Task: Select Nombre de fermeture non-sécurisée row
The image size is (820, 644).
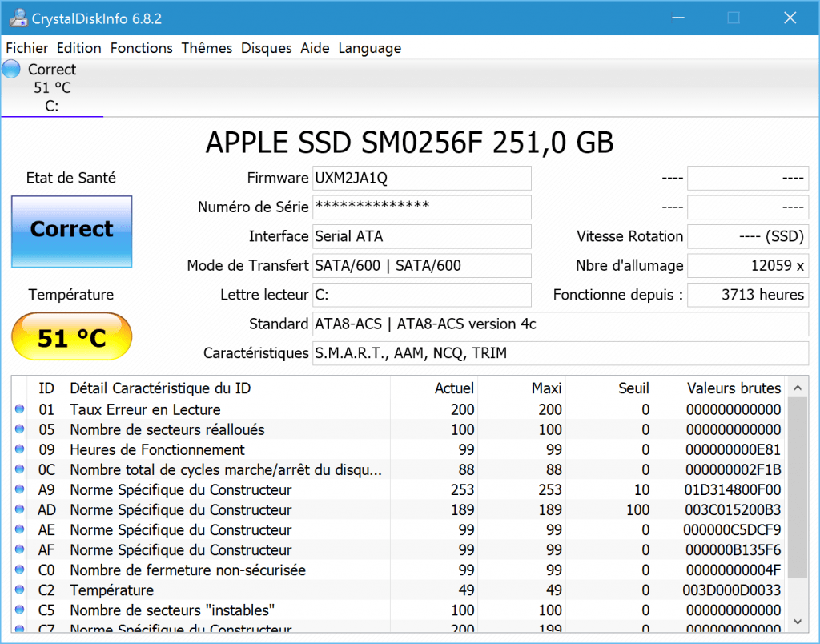Action: [x=399, y=570]
